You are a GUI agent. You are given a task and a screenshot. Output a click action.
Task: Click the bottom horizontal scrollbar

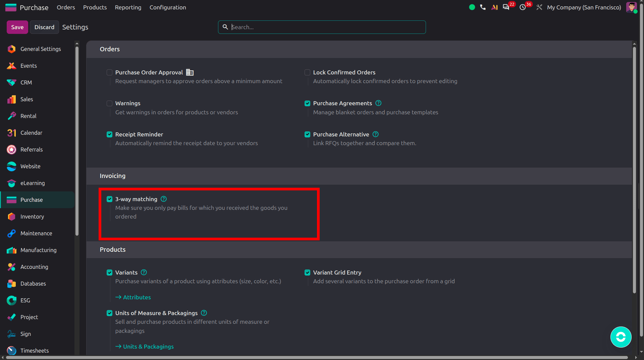(317, 358)
